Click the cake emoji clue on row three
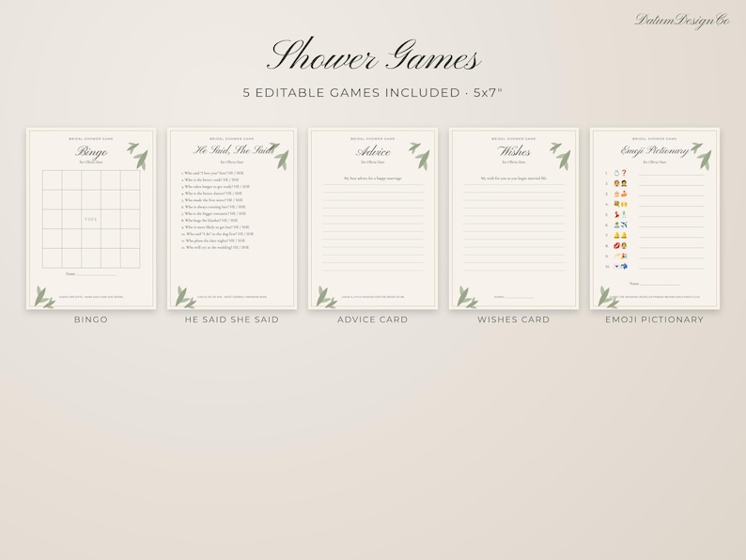Screen dimensions: 746x560 (620, 194)
